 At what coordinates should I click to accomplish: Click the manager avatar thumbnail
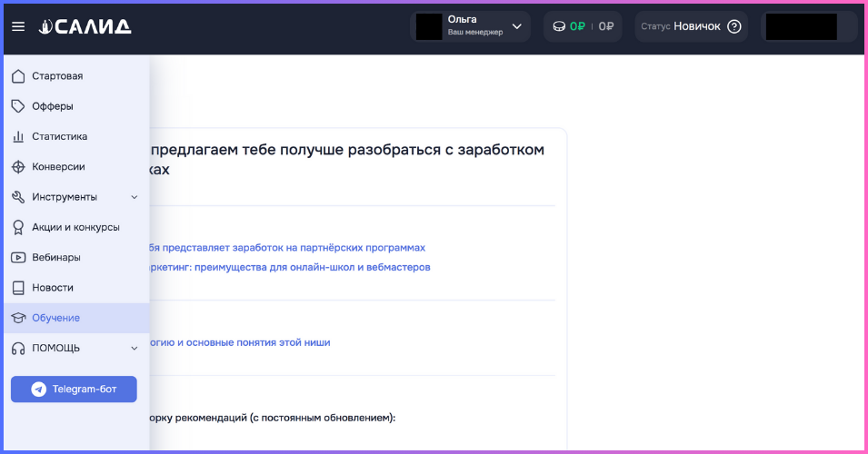pos(429,27)
